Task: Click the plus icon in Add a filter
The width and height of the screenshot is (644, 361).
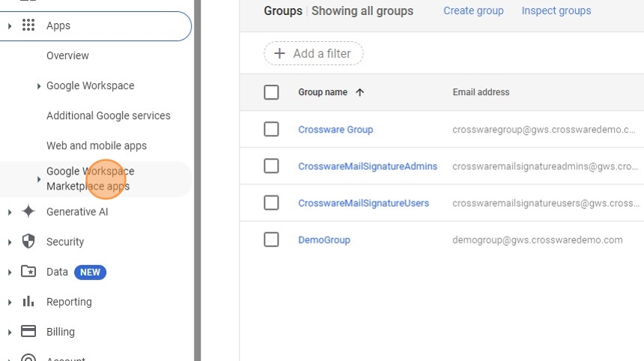Action: pyautogui.click(x=280, y=54)
